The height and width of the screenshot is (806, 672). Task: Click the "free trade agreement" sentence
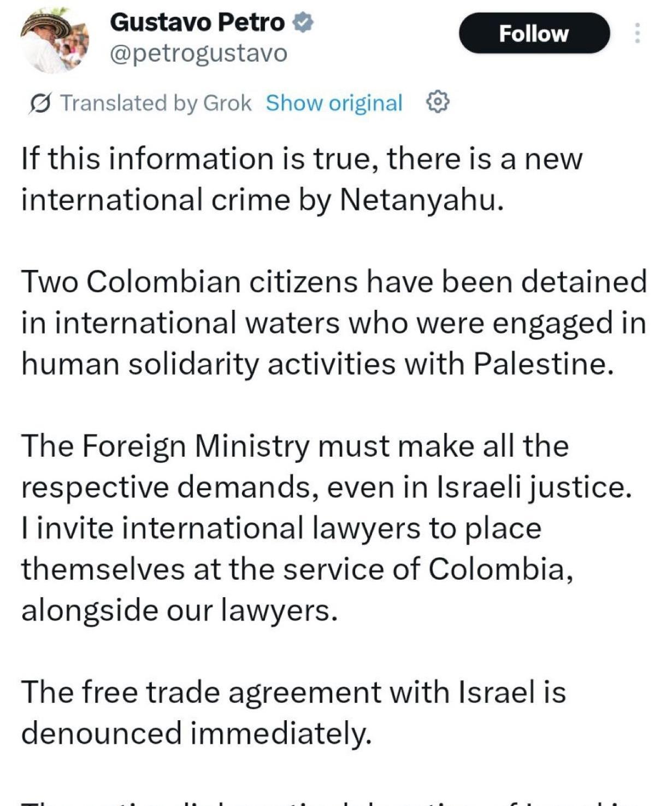293,692
